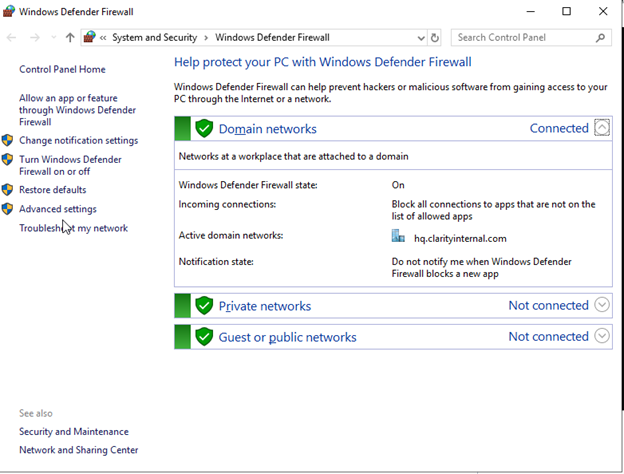Click hq.clarityinternal.com text
The image size is (624, 474).
[460, 239]
